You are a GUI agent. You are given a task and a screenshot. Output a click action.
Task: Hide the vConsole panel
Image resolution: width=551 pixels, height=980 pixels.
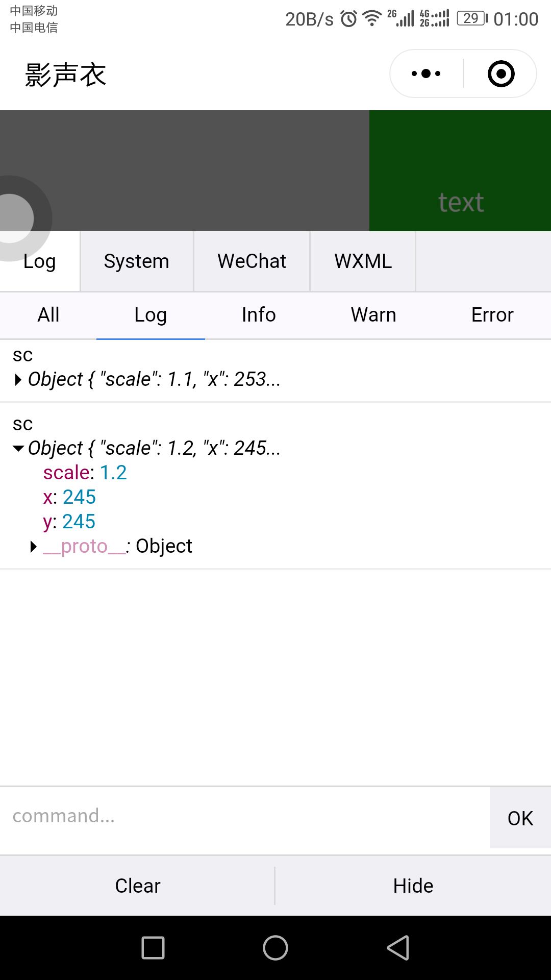[x=413, y=886]
